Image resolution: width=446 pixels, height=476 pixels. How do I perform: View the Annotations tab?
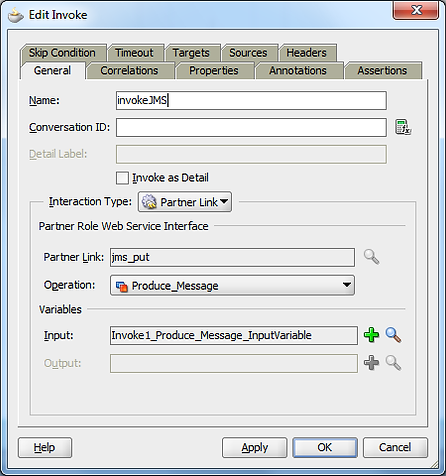click(x=298, y=71)
